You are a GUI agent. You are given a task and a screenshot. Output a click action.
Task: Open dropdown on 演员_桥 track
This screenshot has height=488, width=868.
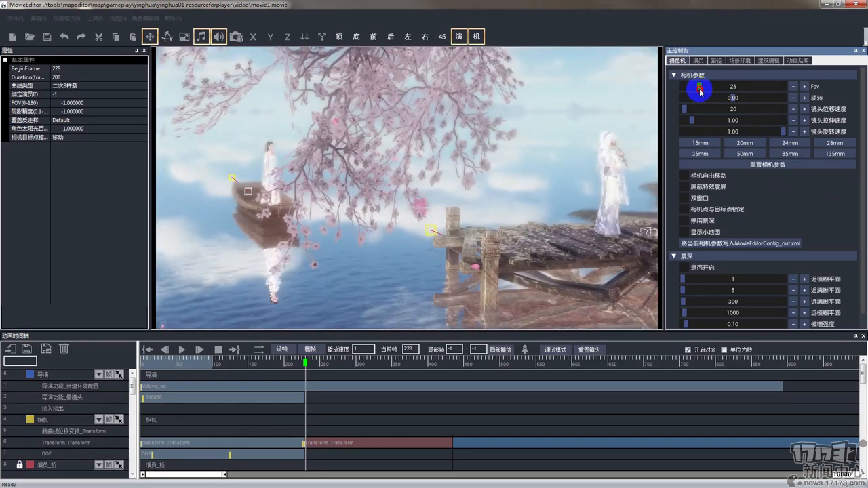99,465
